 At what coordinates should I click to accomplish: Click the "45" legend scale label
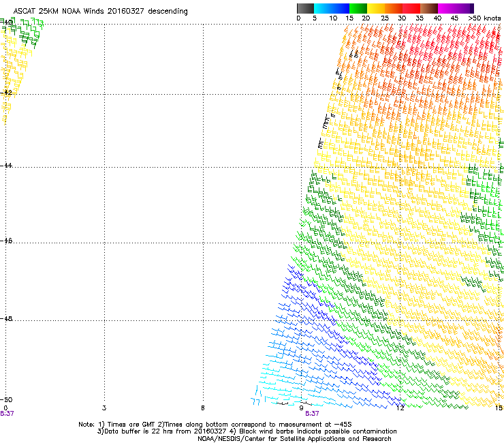coord(454,18)
